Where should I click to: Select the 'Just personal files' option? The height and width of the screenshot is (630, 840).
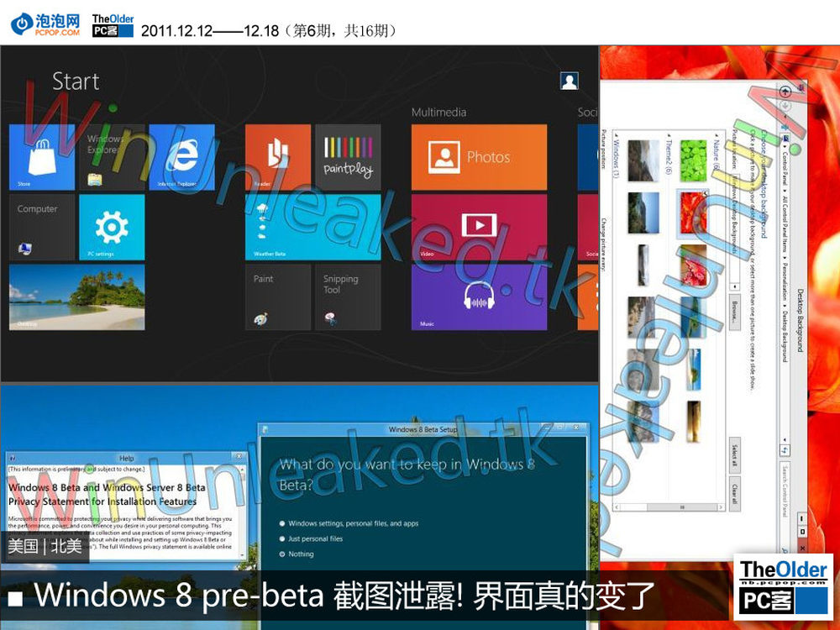[x=311, y=539]
